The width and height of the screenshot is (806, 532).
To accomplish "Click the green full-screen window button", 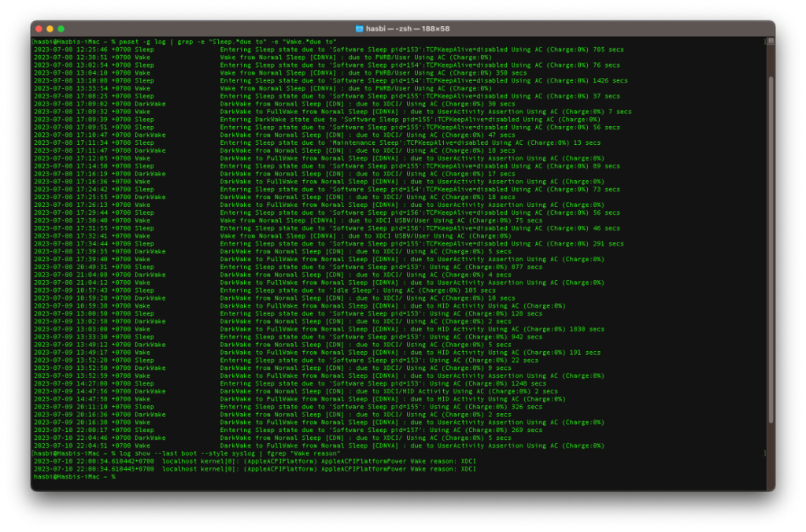I will tap(61, 28).
